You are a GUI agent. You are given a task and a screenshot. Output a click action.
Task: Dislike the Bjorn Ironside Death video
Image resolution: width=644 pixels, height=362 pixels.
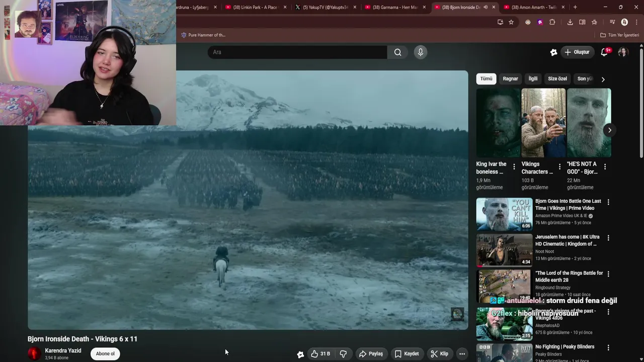coord(343,354)
